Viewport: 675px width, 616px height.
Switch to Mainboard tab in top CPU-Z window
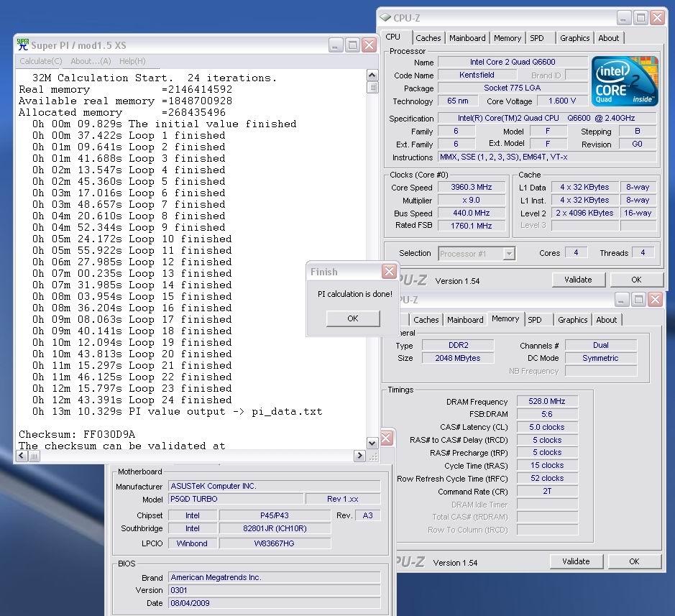point(467,38)
